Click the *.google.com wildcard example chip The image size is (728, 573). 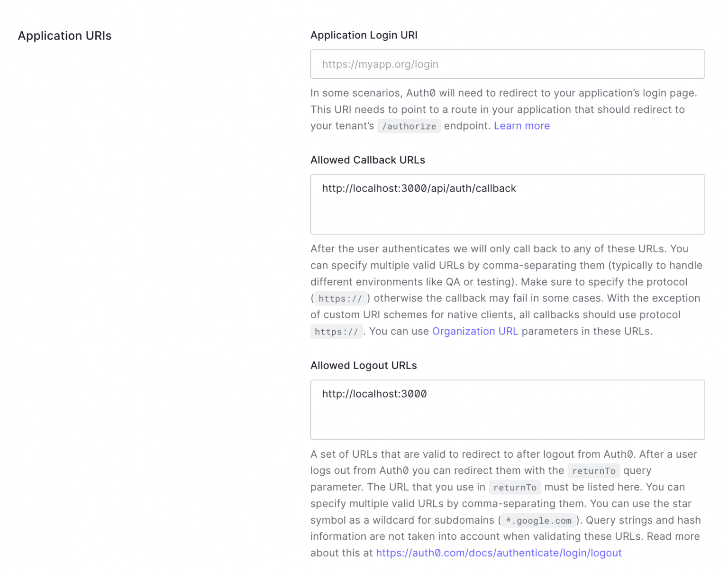538,520
